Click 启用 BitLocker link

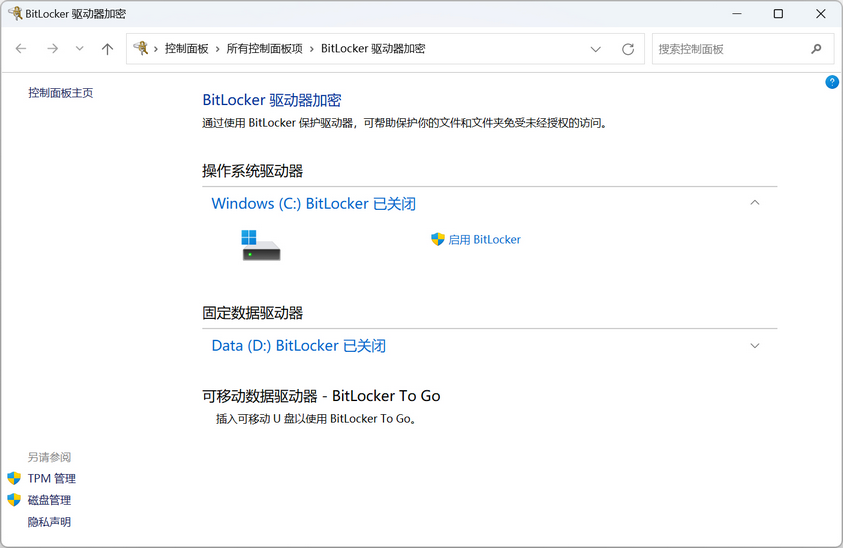(484, 240)
